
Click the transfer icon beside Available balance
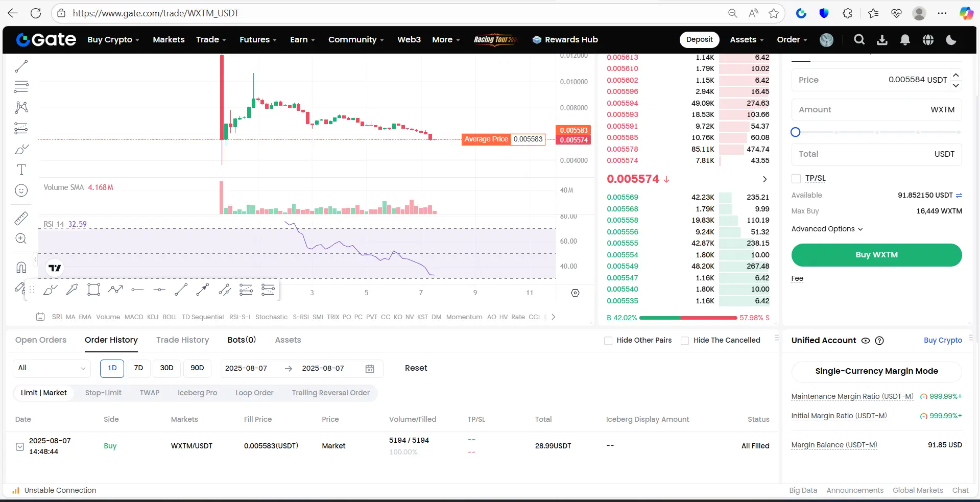(x=959, y=195)
